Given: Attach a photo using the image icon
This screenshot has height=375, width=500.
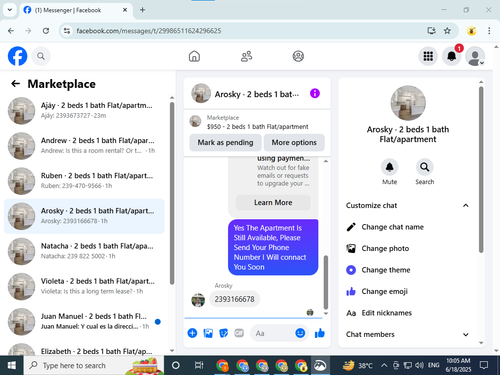Looking at the screenshot, I should pyautogui.click(x=208, y=333).
